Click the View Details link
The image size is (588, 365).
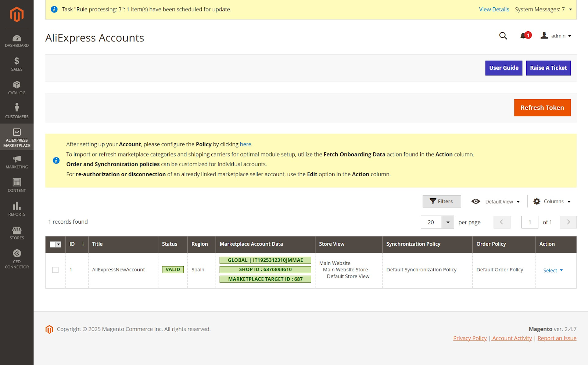coord(494,9)
